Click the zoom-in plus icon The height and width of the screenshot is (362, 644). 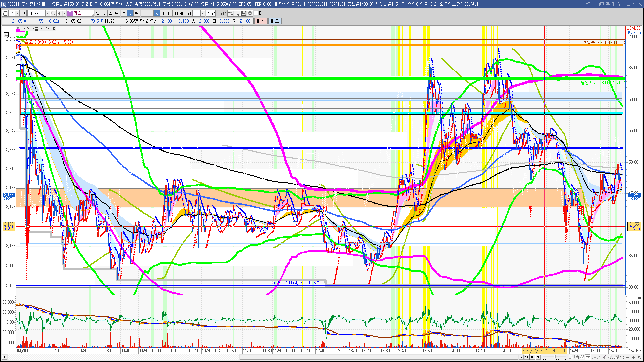tap(634, 357)
